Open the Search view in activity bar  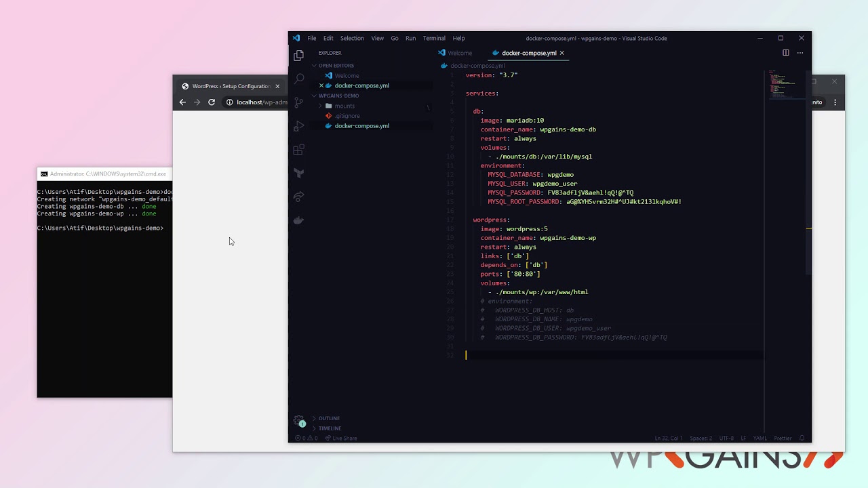299,79
